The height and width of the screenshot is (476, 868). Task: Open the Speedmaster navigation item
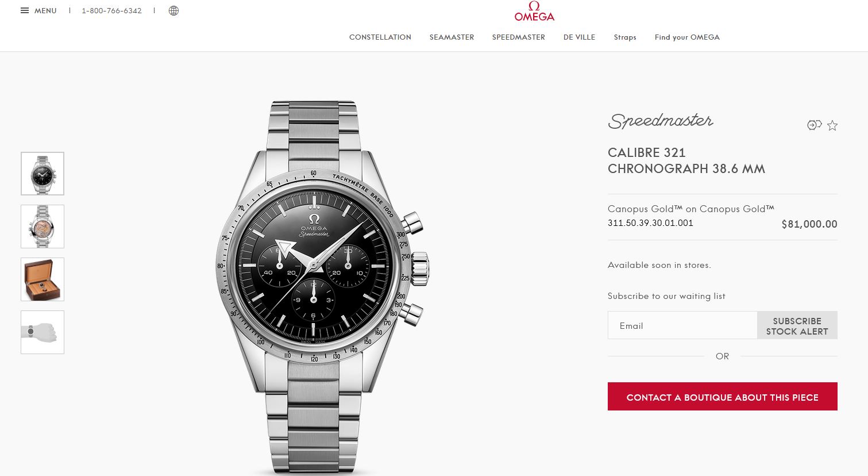pyautogui.click(x=518, y=37)
